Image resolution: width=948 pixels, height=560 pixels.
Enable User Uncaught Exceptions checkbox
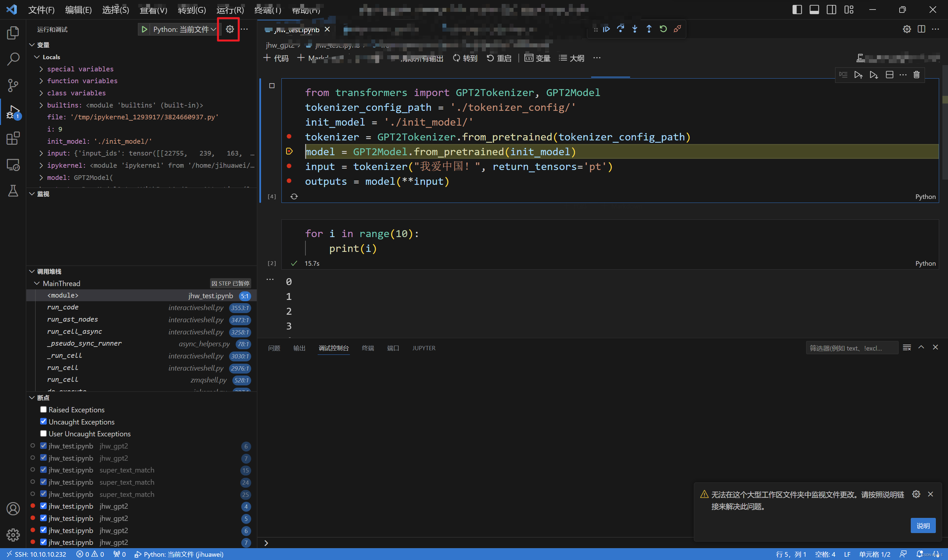43,434
